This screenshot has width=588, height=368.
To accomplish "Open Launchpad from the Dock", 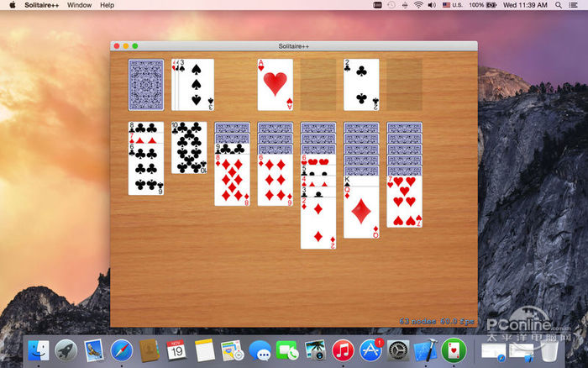I will coord(66,350).
